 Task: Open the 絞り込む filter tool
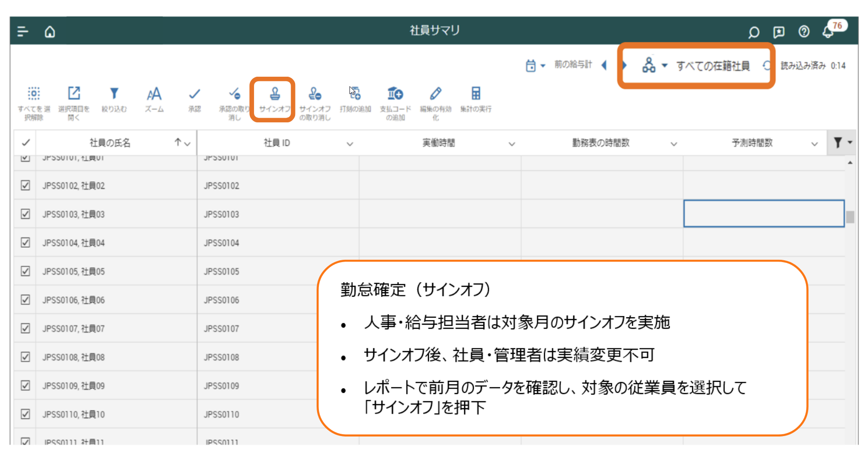(114, 94)
